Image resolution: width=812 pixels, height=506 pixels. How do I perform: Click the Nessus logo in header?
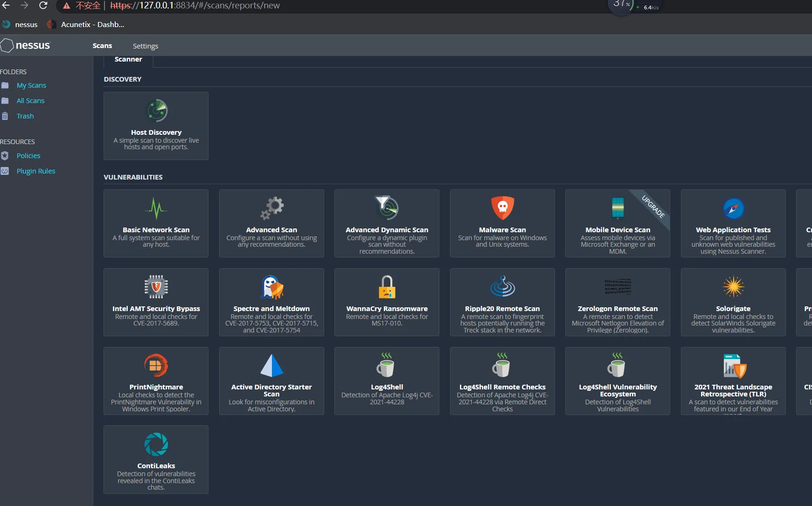click(x=26, y=45)
